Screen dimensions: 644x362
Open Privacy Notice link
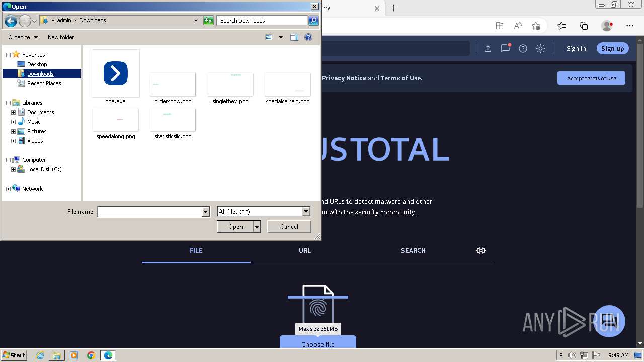coord(344,78)
